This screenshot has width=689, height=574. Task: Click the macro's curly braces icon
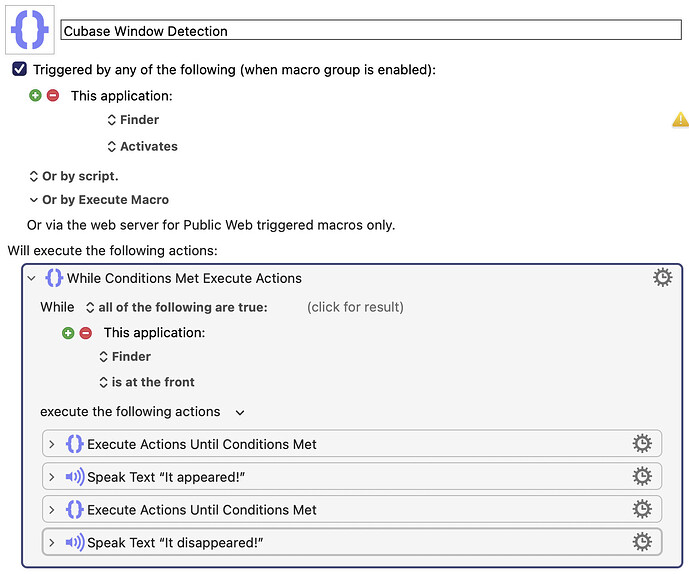point(30,30)
